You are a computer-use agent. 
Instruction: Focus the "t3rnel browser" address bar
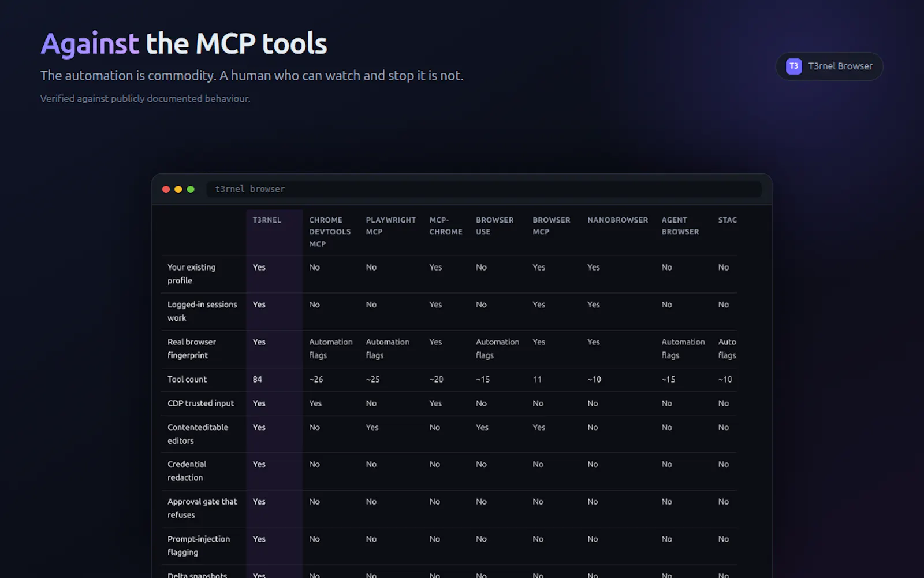point(484,189)
